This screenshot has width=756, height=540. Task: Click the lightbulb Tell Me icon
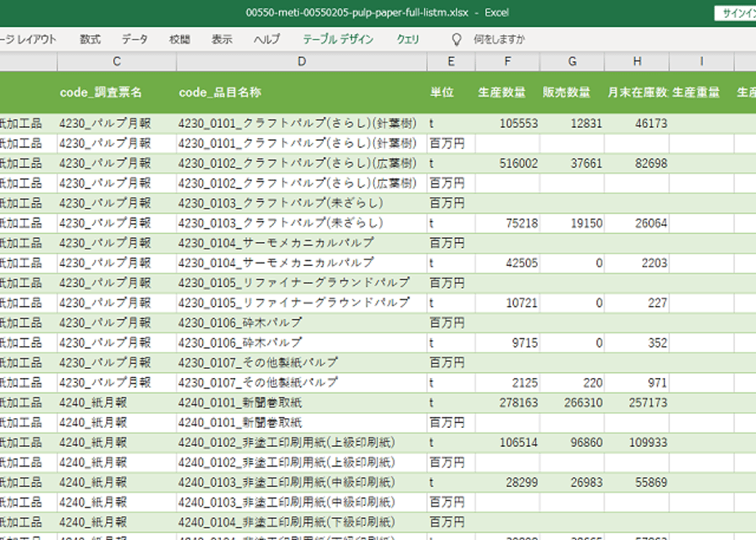457,39
